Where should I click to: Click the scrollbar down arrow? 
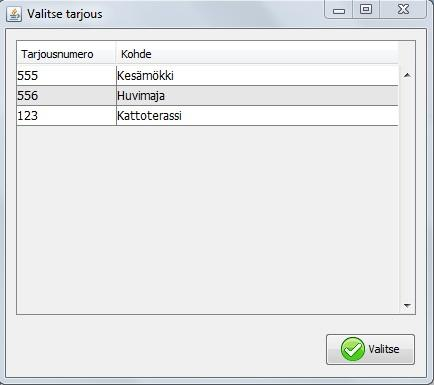click(x=407, y=305)
